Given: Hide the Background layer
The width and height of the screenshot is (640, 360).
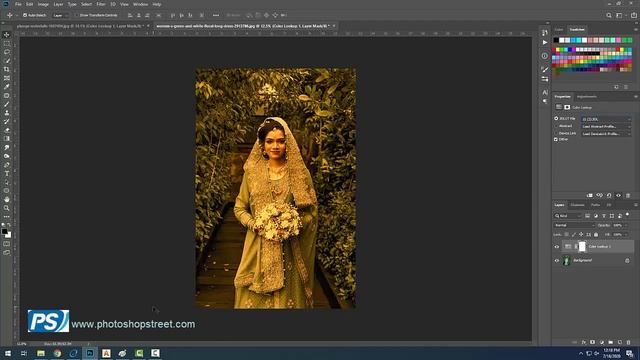Looking at the screenshot, I should coord(557,260).
